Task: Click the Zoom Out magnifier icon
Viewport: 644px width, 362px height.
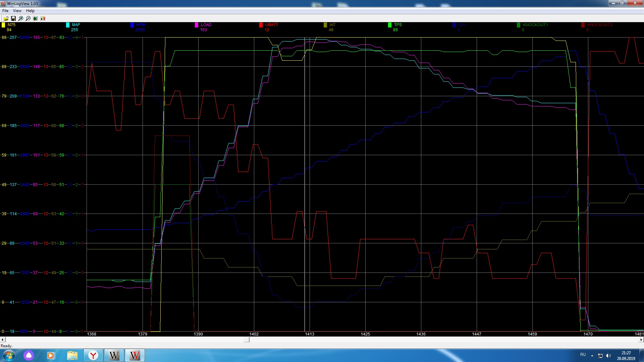Action: click(28, 18)
